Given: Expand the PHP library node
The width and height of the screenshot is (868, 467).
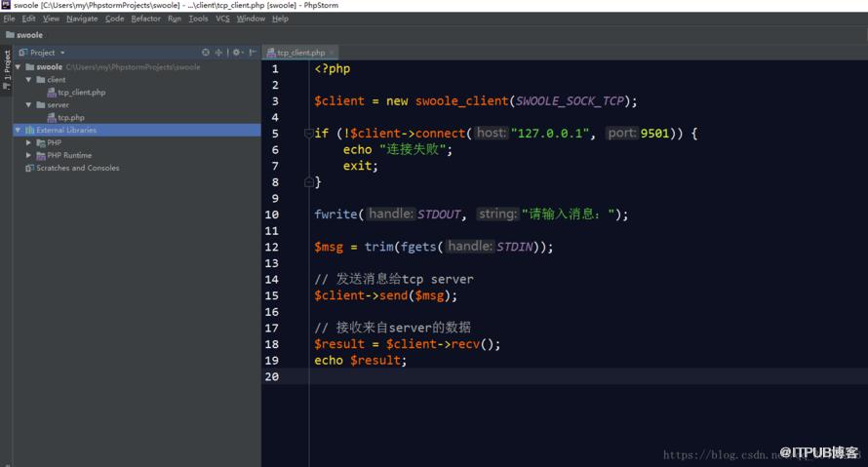Looking at the screenshot, I should (x=28, y=142).
